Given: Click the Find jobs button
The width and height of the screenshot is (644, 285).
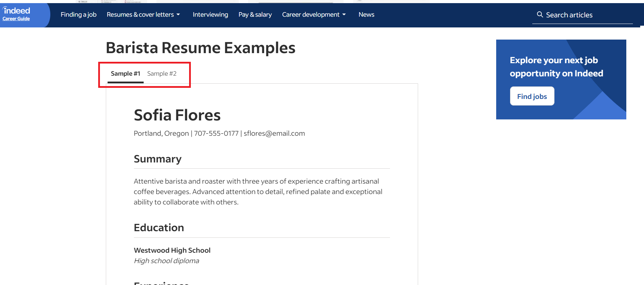Looking at the screenshot, I should (532, 96).
